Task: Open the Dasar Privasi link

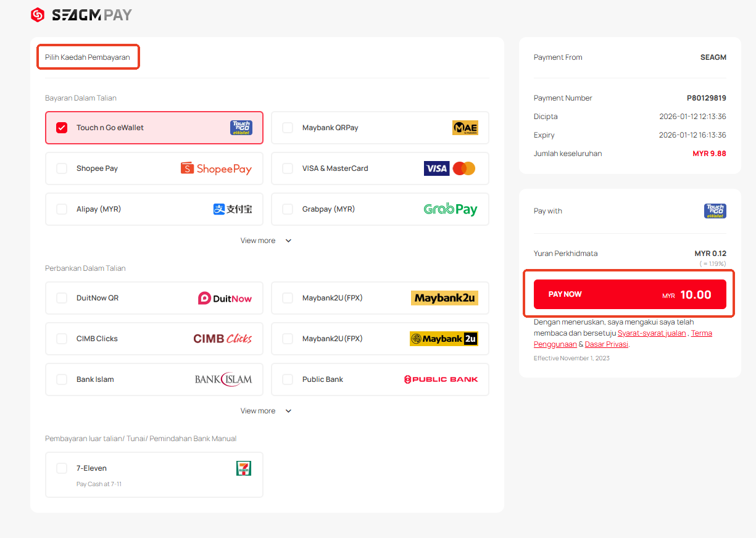Action: [606, 344]
